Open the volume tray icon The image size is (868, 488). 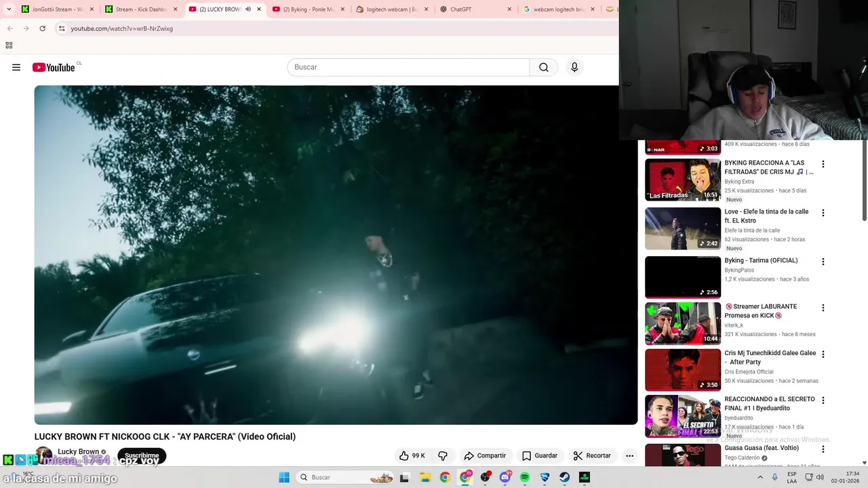(819, 477)
